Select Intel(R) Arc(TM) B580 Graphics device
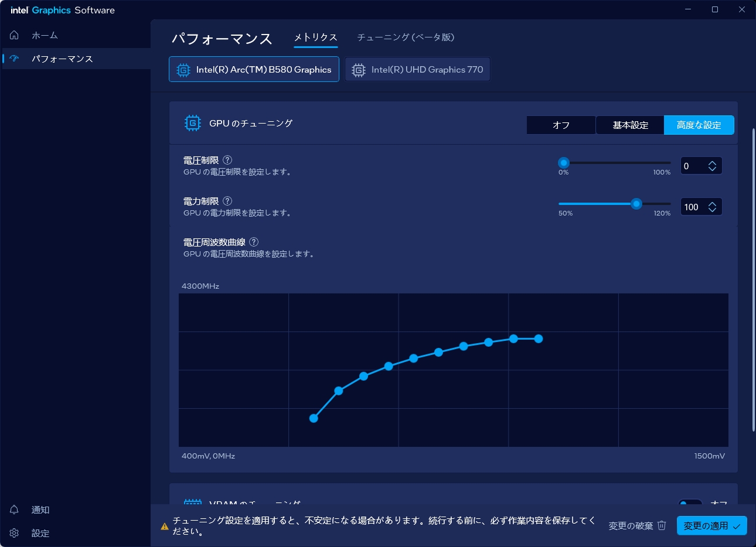The width and height of the screenshot is (756, 547). point(254,69)
